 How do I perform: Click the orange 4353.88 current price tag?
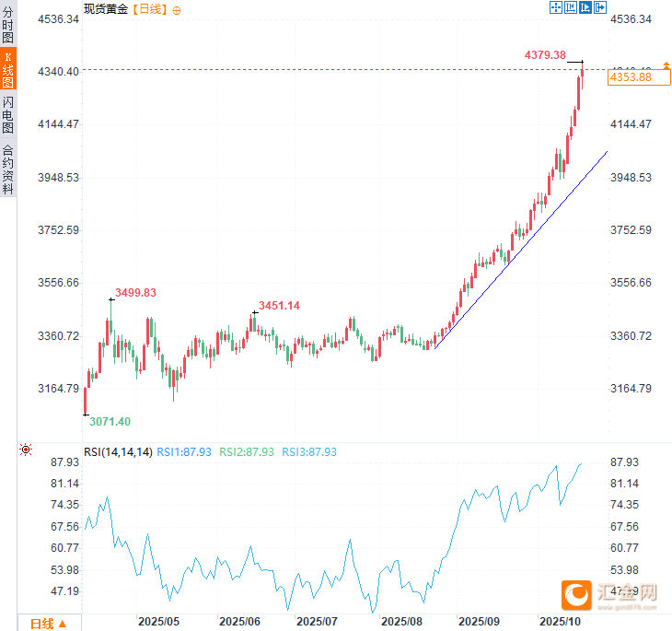point(631,77)
